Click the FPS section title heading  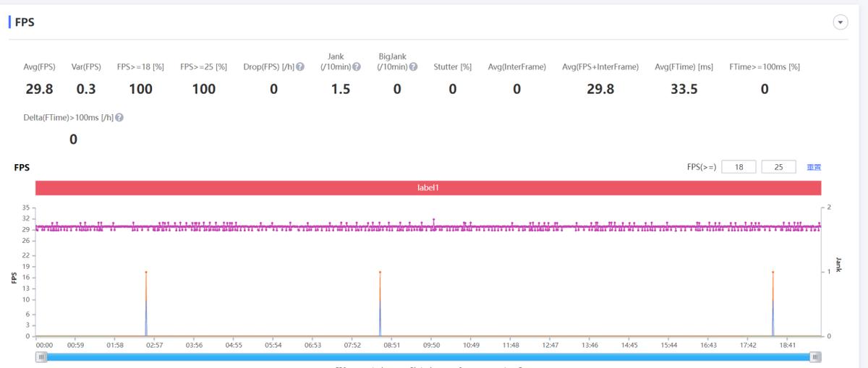coord(25,22)
